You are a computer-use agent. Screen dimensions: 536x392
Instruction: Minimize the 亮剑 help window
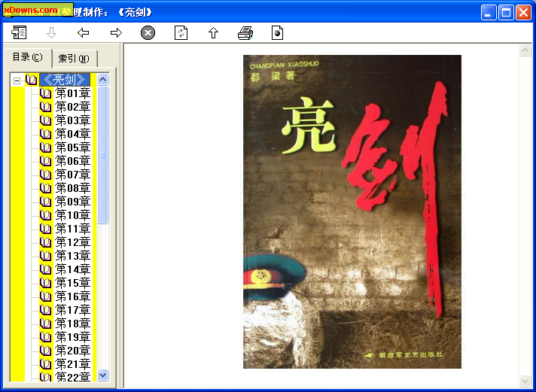click(489, 13)
